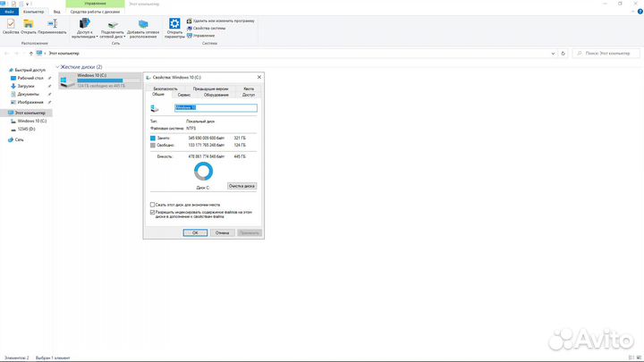Select Быстрый доступ in the navigation pane
644x362 pixels.
(30, 71)
